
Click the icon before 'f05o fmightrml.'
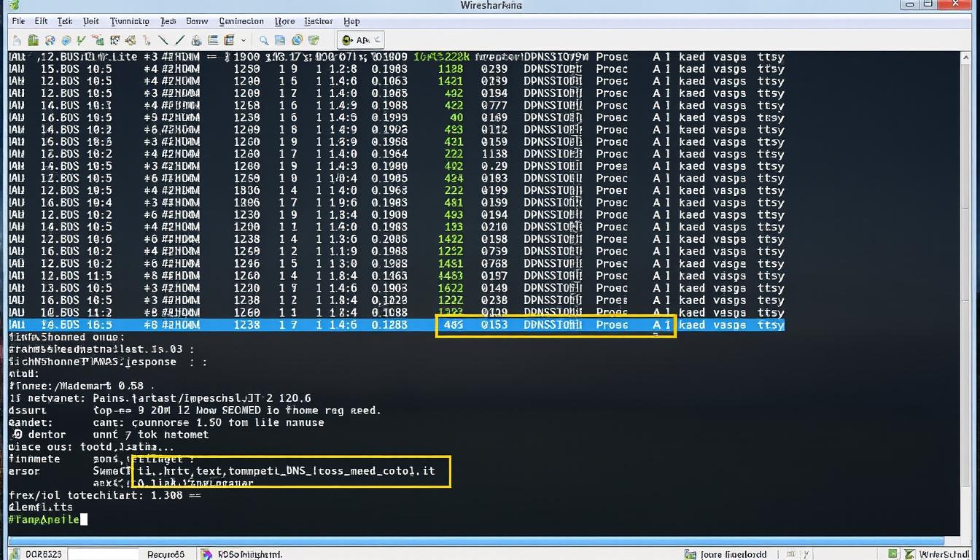(x=206, y=554)
